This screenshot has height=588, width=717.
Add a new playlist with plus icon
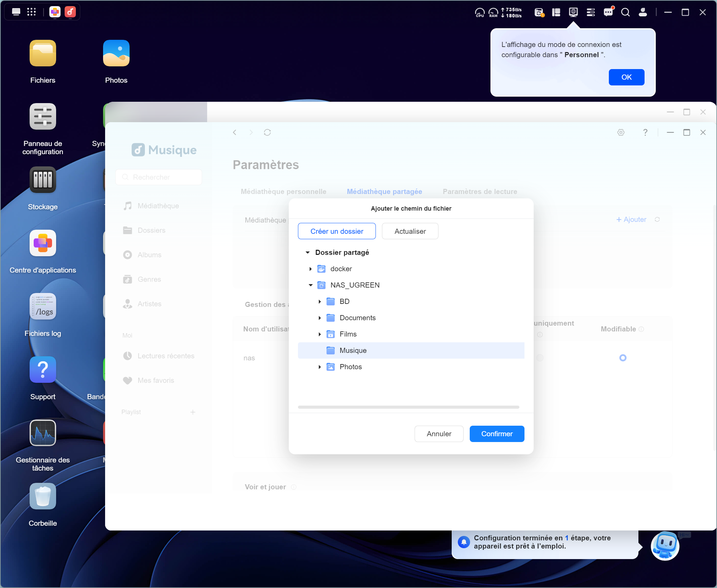(193, 412)
